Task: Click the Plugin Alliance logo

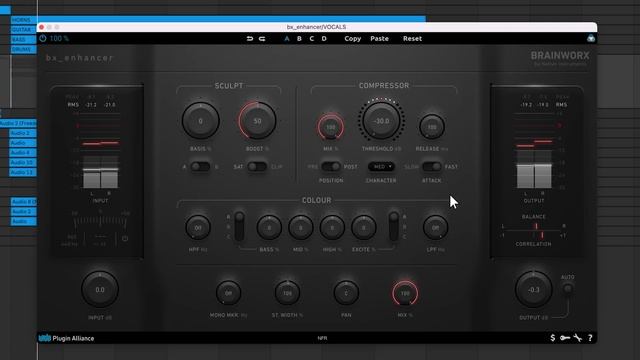Action: [67, 338]
